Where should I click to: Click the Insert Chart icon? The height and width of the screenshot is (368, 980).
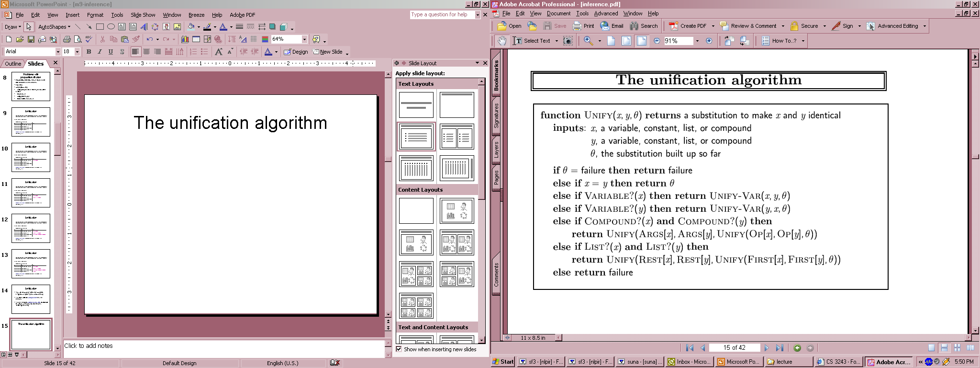pos(185,39)
